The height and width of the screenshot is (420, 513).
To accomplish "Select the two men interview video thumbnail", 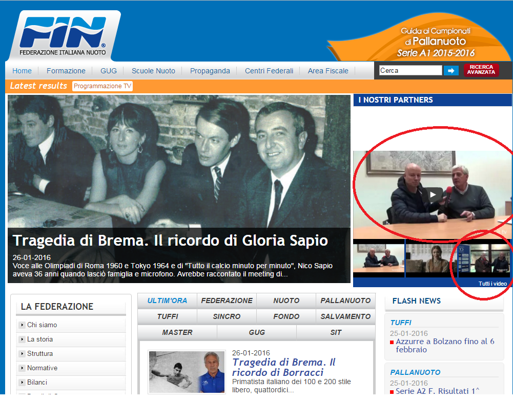I will pos(379,258).
